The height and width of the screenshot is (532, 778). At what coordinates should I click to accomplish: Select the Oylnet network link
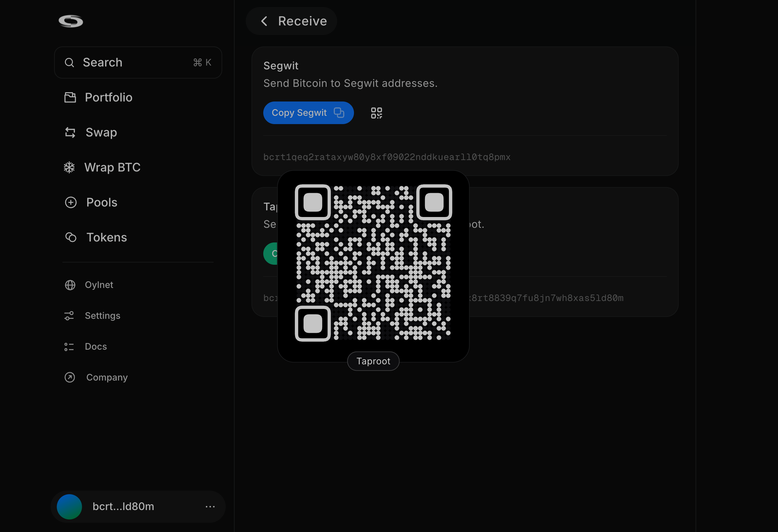pos(99,285)
